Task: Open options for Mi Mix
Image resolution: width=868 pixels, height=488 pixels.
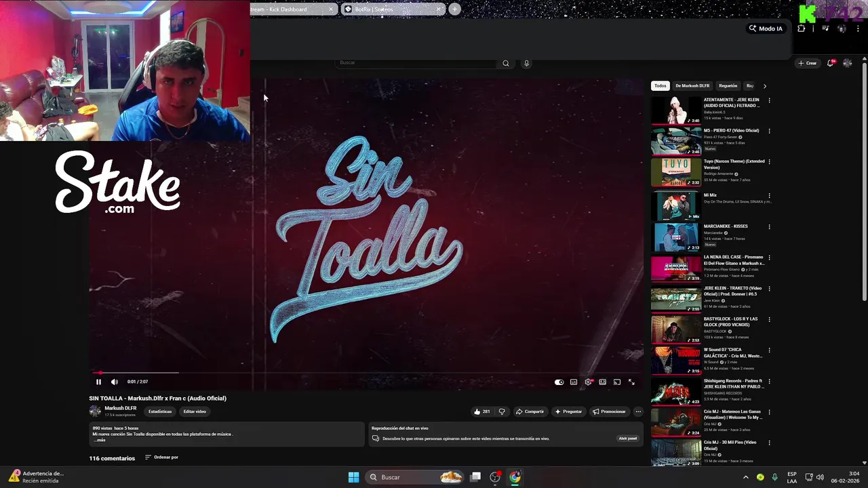Action: click(769, 196)
